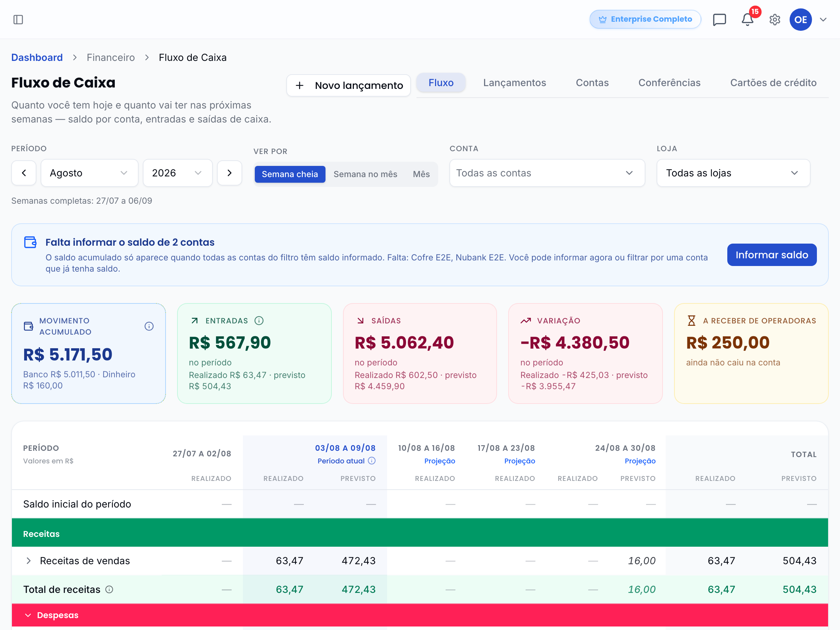Click 'R$ 5.171,50' accumulated value

tap(68, 355)
